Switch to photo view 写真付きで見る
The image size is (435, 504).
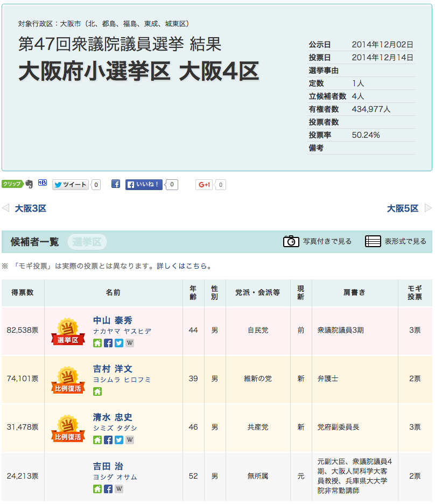[x=318, y=241]
